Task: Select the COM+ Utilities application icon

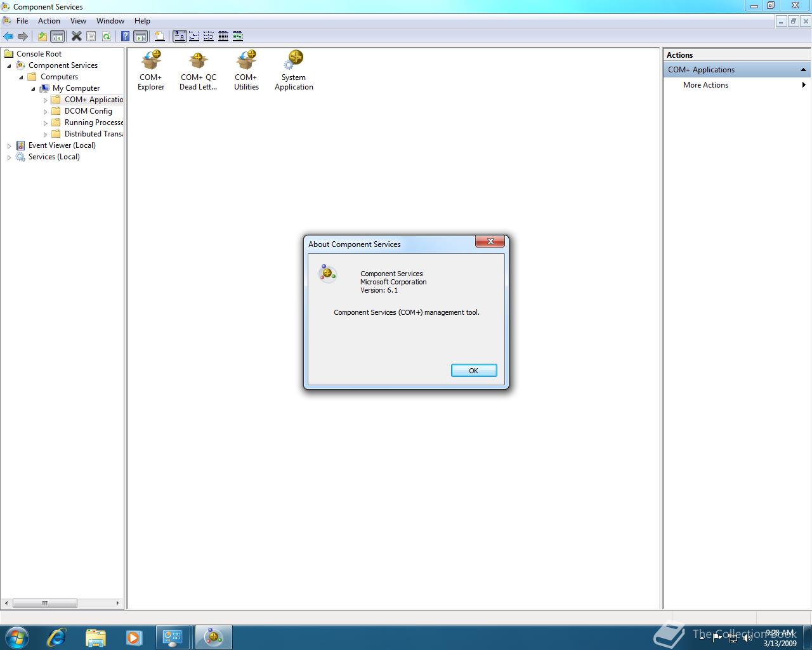Action: 246,70
